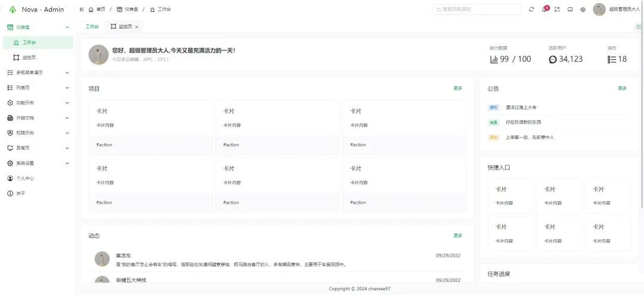Expand the 权限示例 chevron

point(67,133)
